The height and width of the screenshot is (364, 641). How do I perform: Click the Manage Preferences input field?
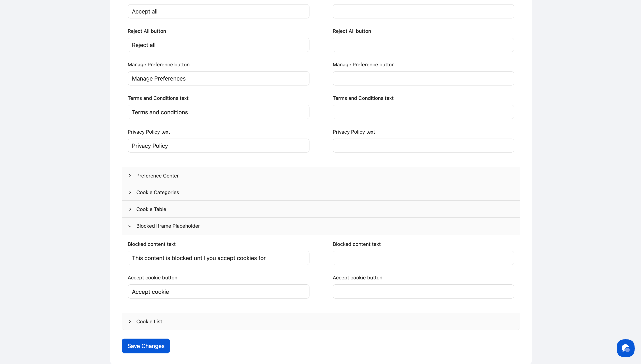pos(218,79)
